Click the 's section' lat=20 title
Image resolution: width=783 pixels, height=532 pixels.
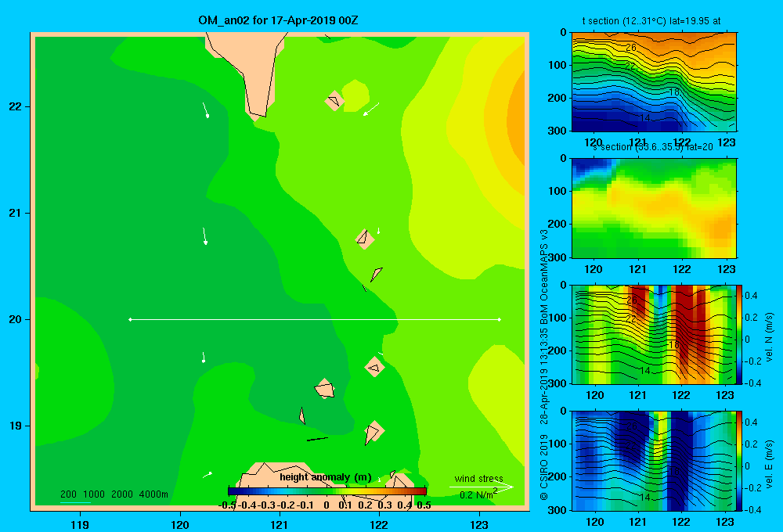(652, 147)
